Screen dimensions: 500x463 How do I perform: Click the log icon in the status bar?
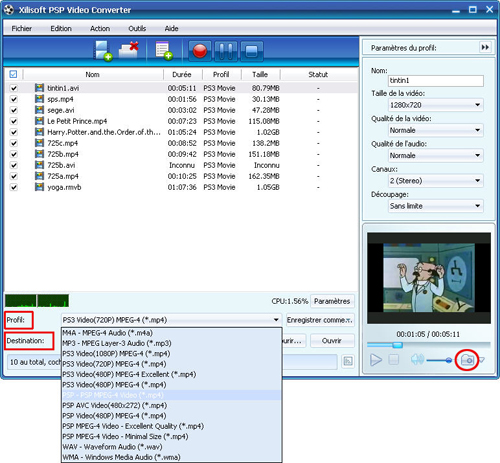(348, 361)
